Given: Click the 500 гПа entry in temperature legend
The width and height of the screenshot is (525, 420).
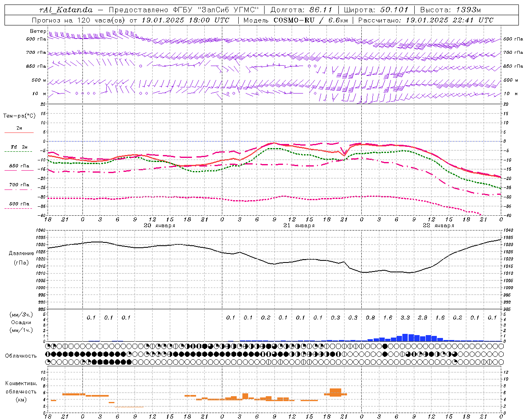Looking at the screenshot, I should click(19, 204).
